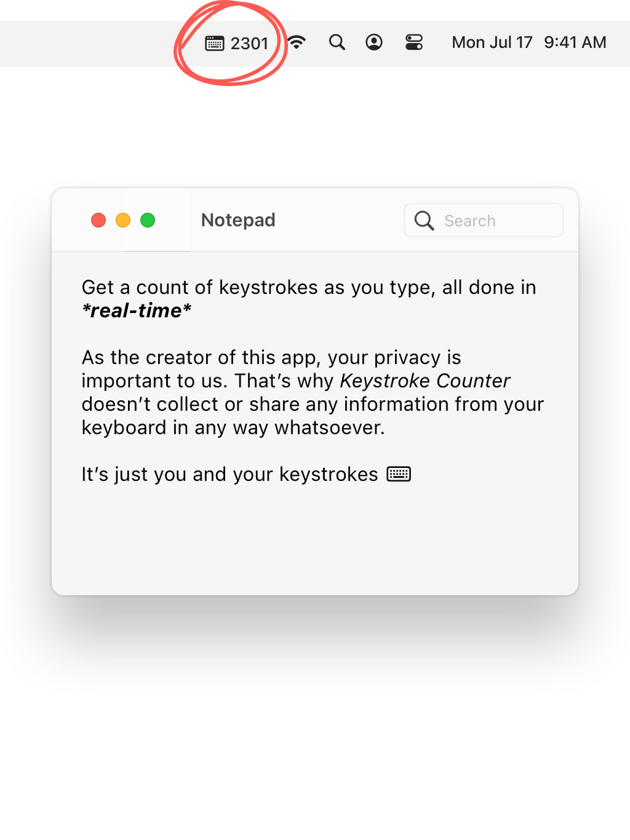The height and width of the screenshot is (840, 630).
Task: Click the 9:41 AM clock
Action: click(x=575, y=43)
